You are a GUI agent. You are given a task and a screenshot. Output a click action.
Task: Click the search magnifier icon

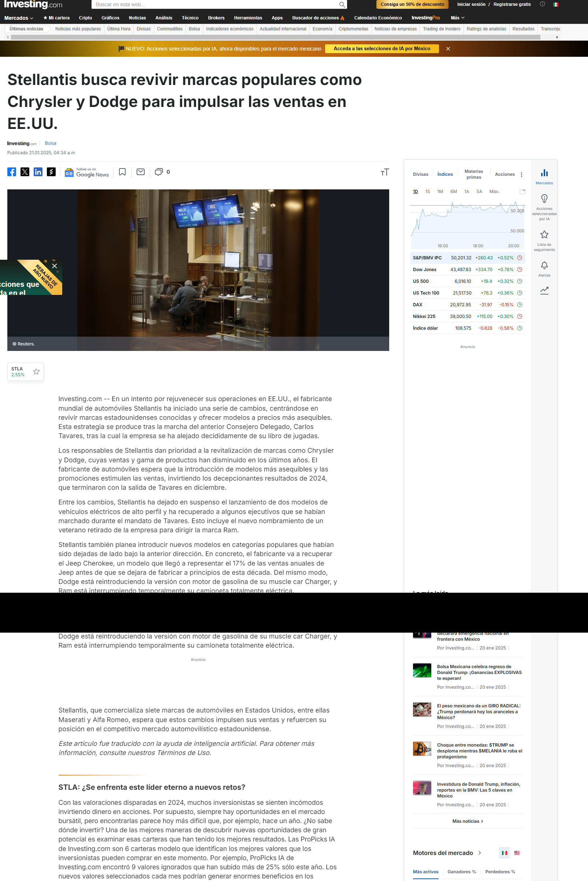tap(342, 4)
